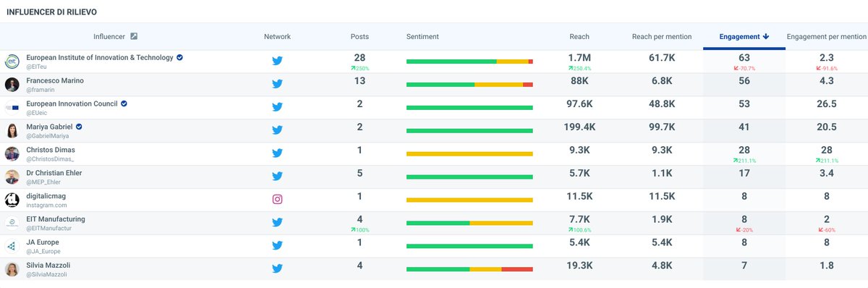Click the Twitter icon for Francesco Marino

click(277, 84)
